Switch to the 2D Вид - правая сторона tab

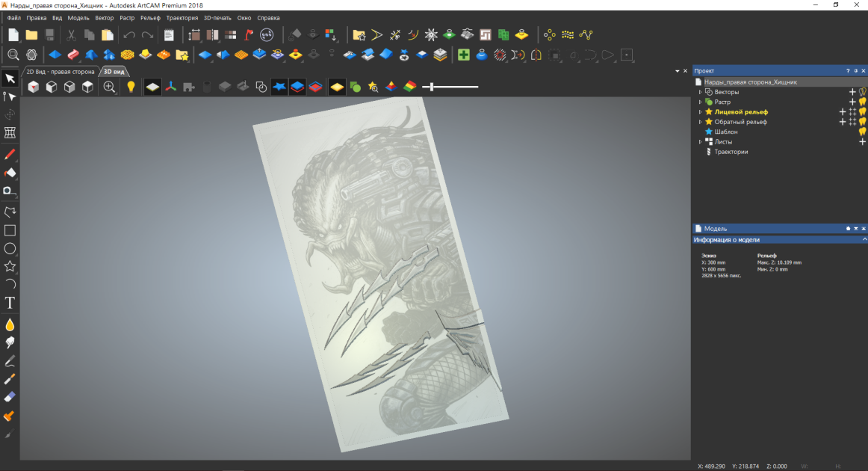(61, 72)
